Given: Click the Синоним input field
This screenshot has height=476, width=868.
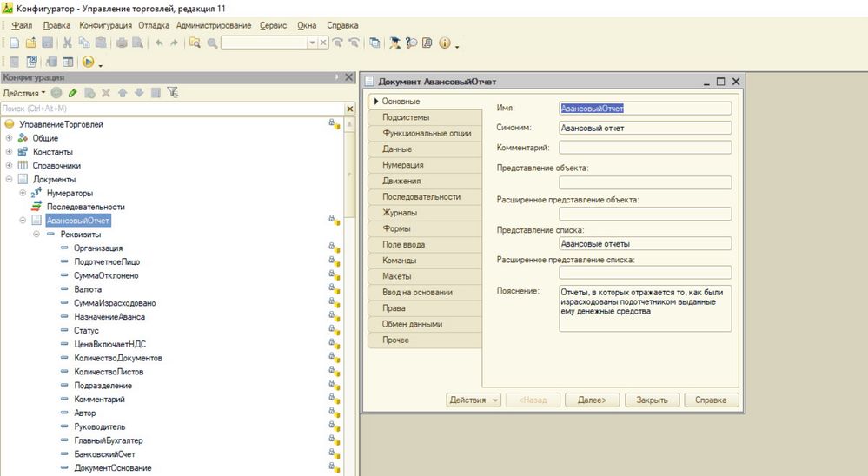Looking at the screenshot, I should (646, 128).
